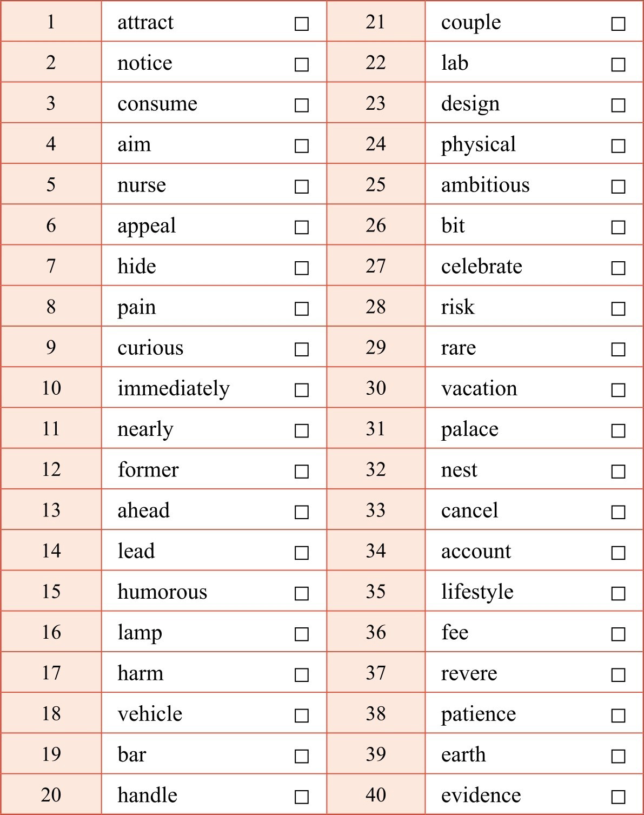The height and width of the screenshot is (815, 644).
Task: Select the checkbox for "celebrate"
Action: coord(618,268)
